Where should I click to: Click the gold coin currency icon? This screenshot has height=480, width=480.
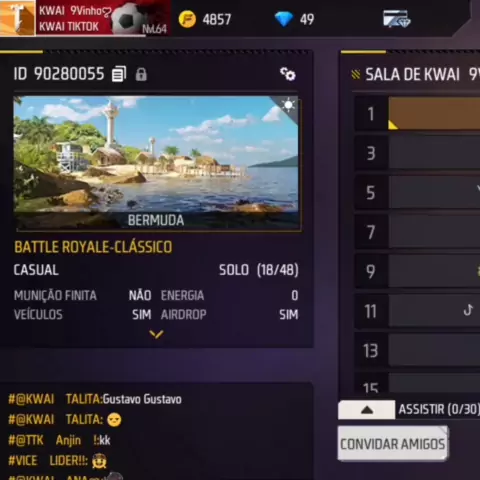187,19
